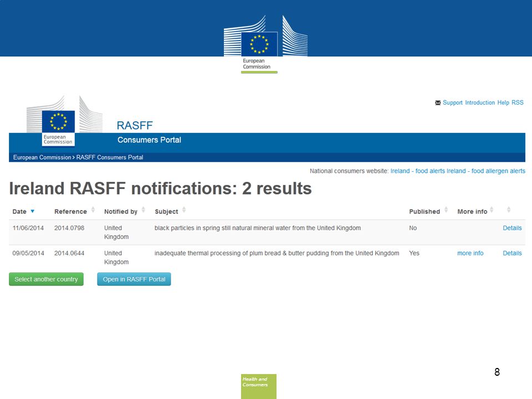Image resolution: width=532 pixels, height=399 pixels.
Task: Open Ireland - food alerts link
Action: point(418,171)
